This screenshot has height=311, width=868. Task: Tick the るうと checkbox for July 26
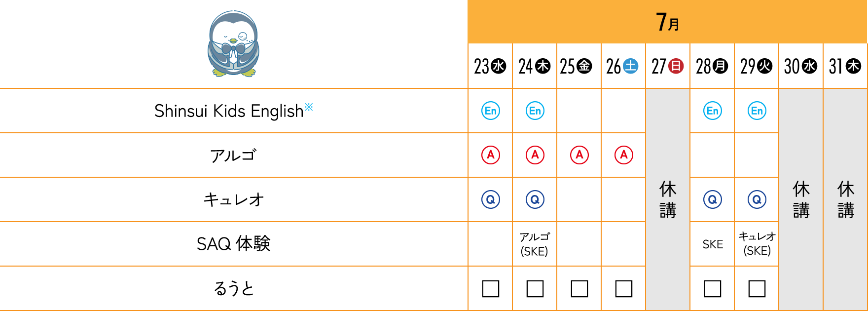[623, 289]
